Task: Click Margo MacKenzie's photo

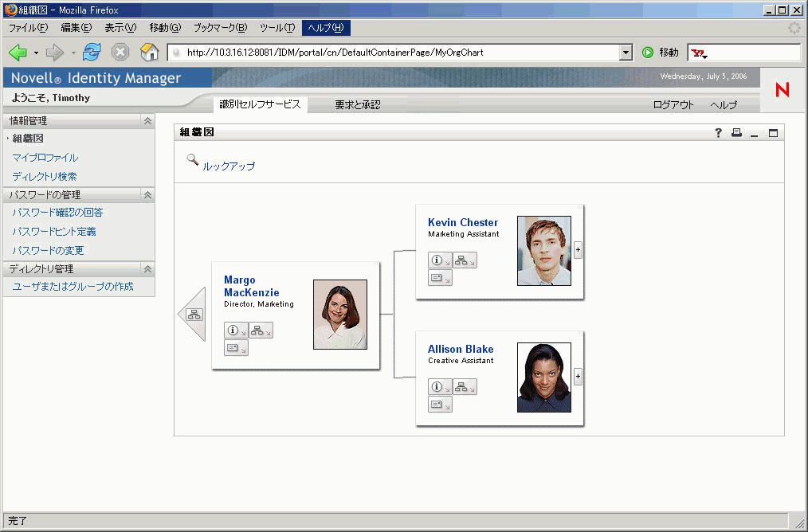Action: (340, 314)
